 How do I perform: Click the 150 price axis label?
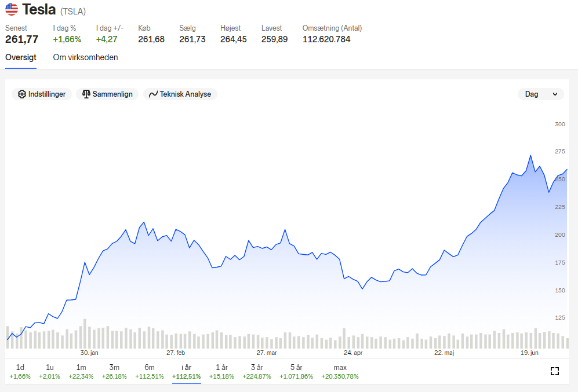click(x=560, y=291)
